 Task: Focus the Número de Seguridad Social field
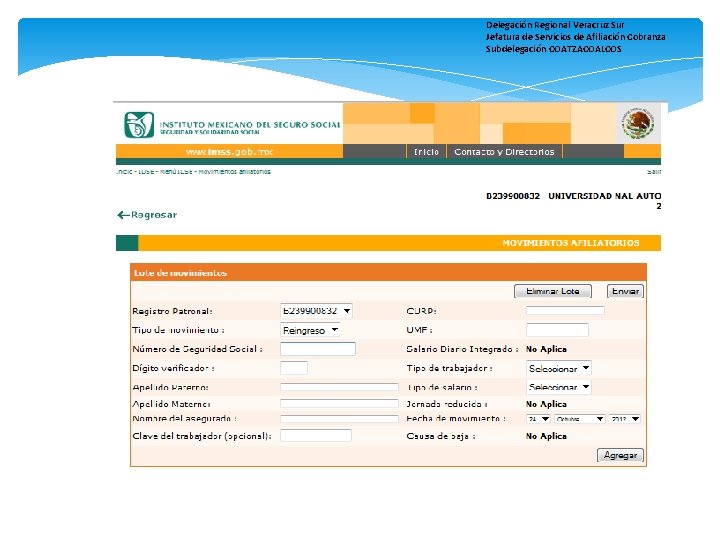(x=318, y=349)
